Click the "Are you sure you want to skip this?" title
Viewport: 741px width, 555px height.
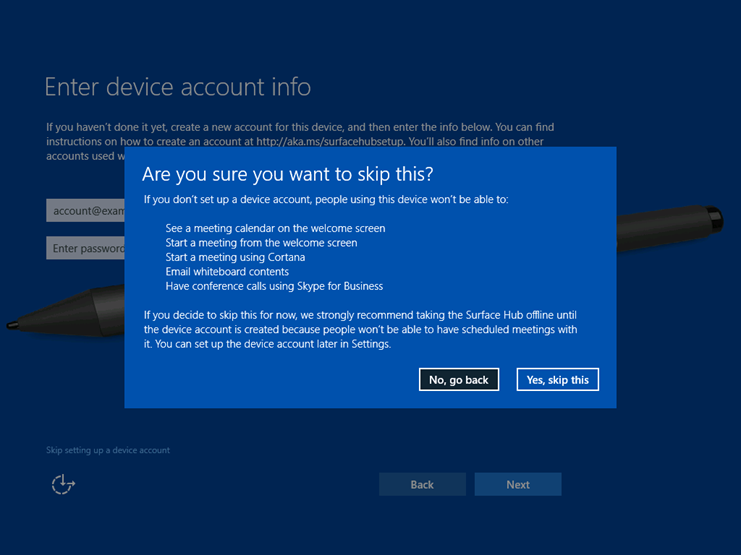point(288,174)
